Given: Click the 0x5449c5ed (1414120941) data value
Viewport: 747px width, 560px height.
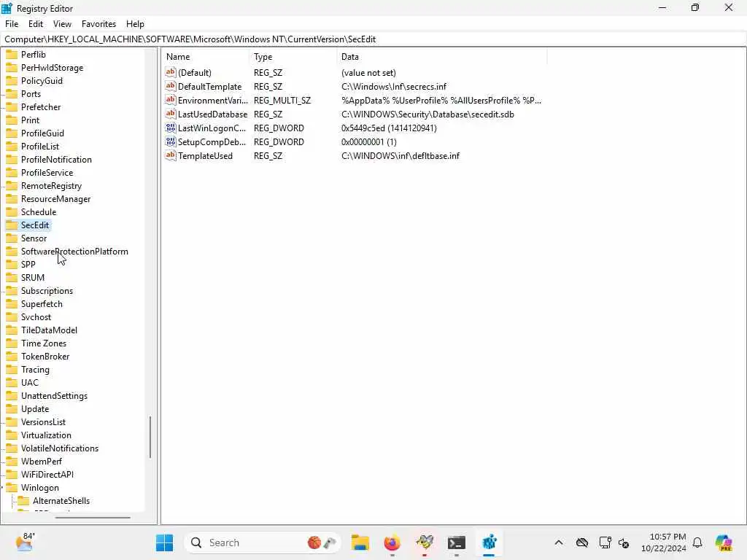Looking at the screenshot, I should [390, 128].
